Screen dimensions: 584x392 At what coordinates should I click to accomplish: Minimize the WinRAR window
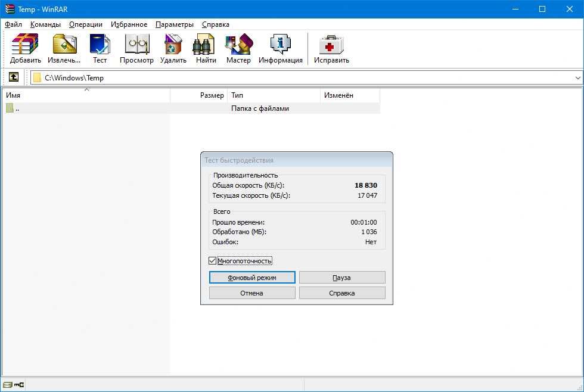click(x=515, y=9)
